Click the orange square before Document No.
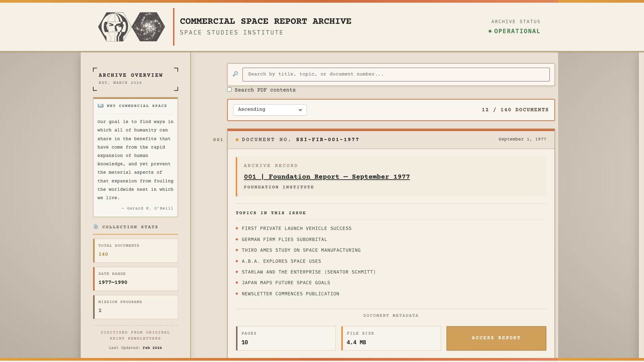Screen dimensions: 644x362 237,140
